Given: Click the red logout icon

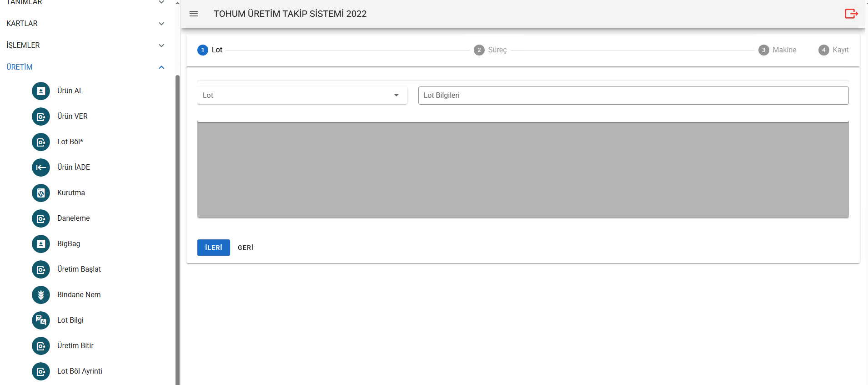Looking at the screenshot, I should click(x=851, y=14).
